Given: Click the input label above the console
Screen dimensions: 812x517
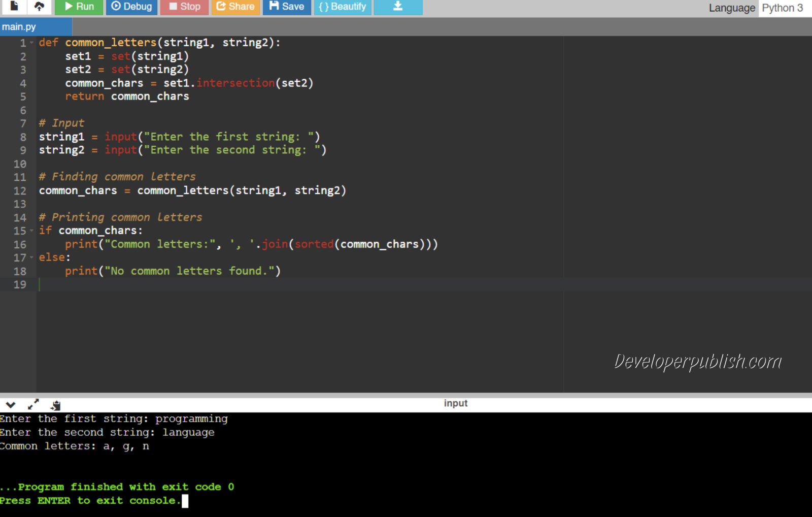Looking at the screenshot, I should [455, 403].
